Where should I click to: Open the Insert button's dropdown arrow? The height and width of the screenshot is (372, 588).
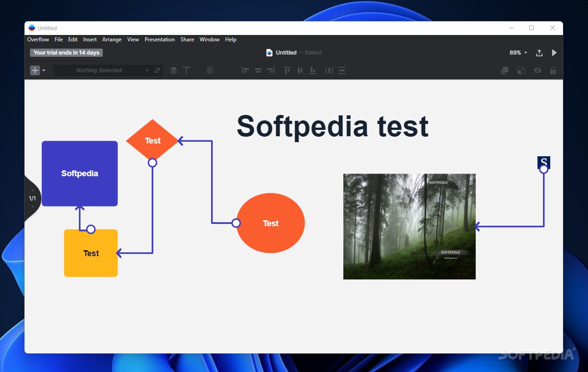pyautogui.click(x=44, y=71)
